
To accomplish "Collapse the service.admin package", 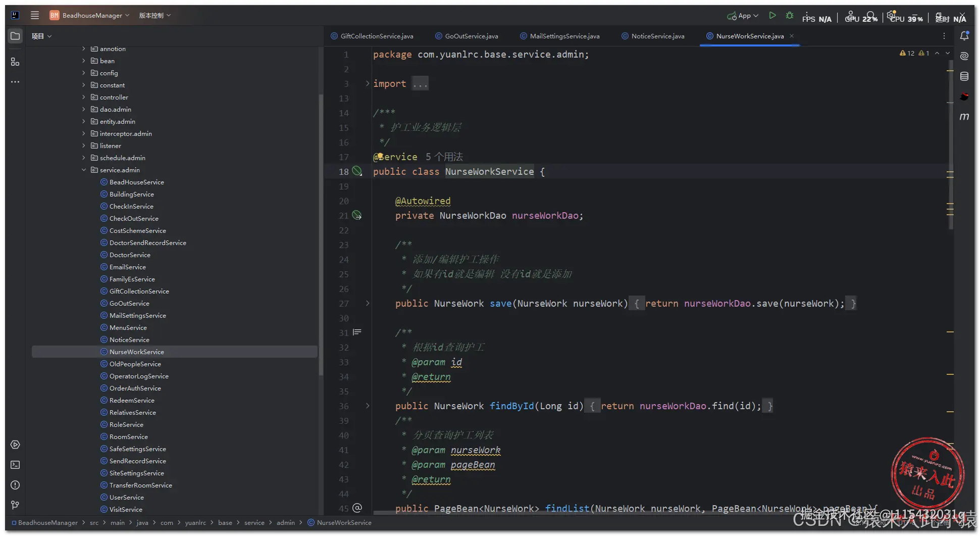I will pyautogui.click(x=84, y=170).
